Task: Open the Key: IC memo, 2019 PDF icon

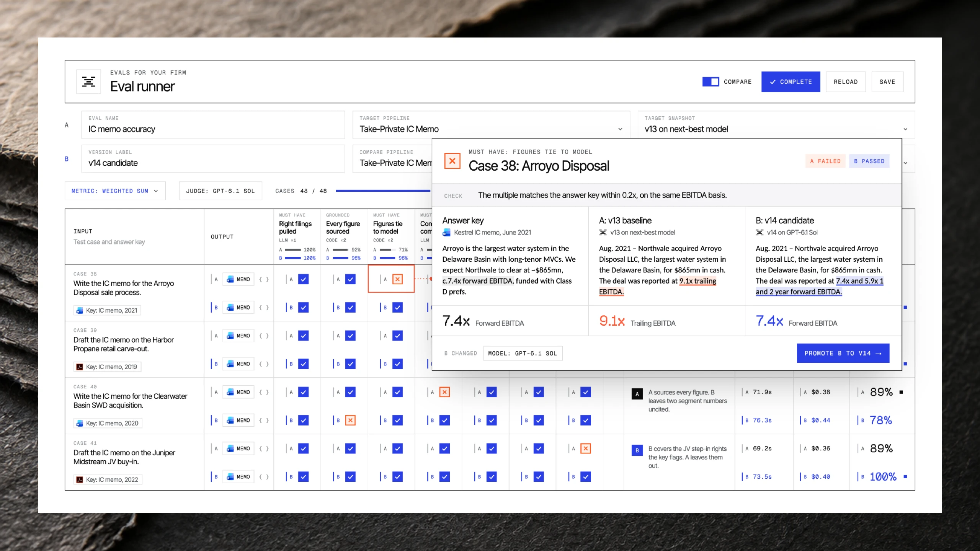Action: (x=80, y=367)
